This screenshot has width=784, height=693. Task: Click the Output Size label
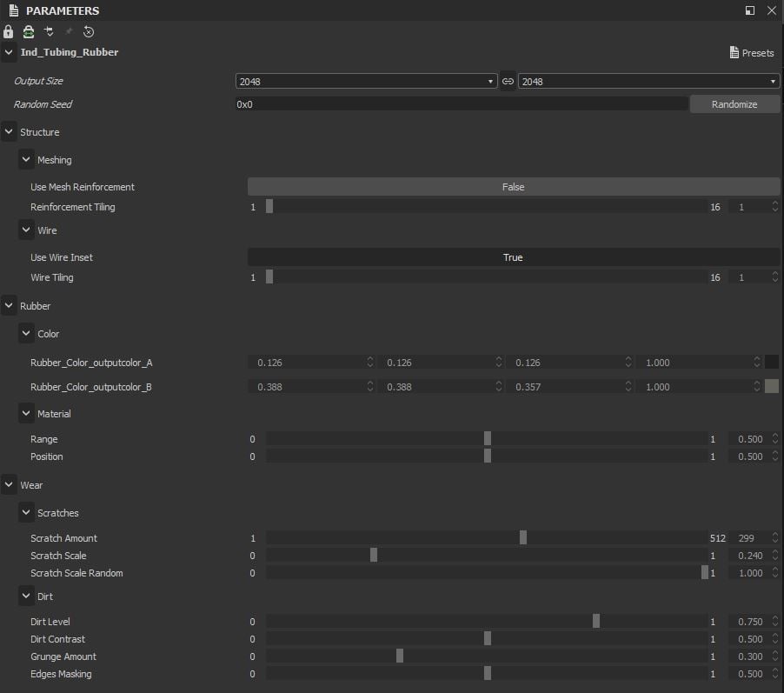pos(38,81)
